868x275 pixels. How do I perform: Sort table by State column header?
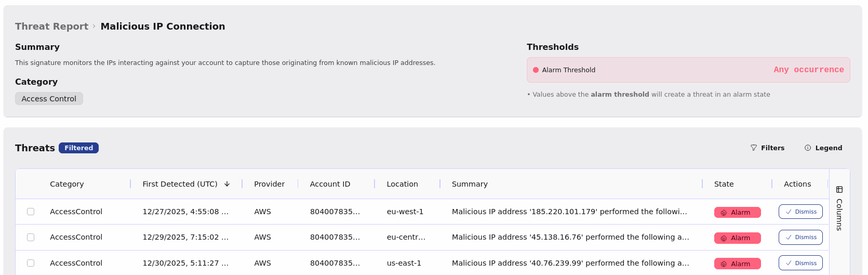[x=724, y=184]
